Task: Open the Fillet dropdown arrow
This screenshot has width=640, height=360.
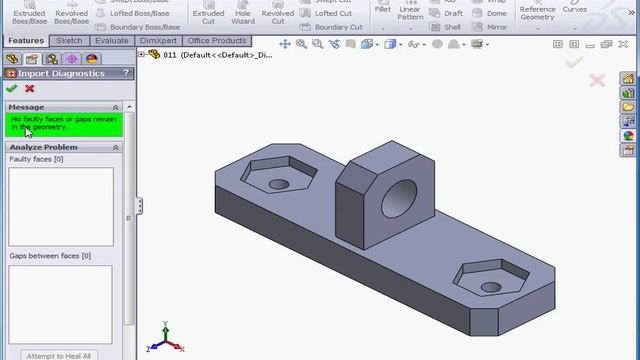Action: pyautogui.click(x=382, y=29)
